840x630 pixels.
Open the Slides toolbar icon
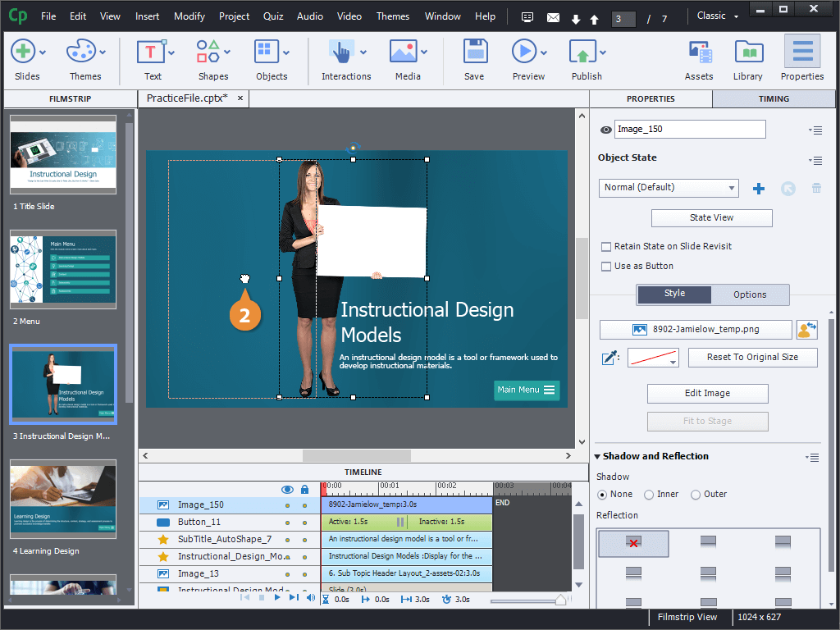coord(23,52)
